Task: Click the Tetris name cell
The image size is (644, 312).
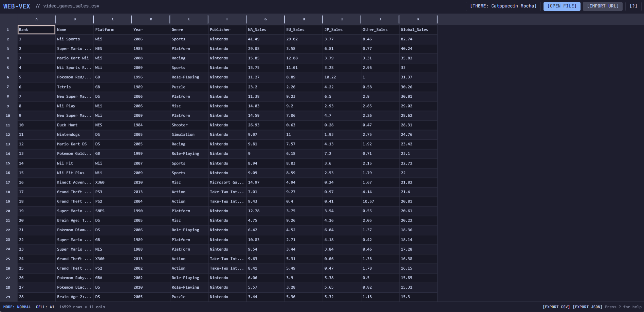Action: tap(74, 87)
